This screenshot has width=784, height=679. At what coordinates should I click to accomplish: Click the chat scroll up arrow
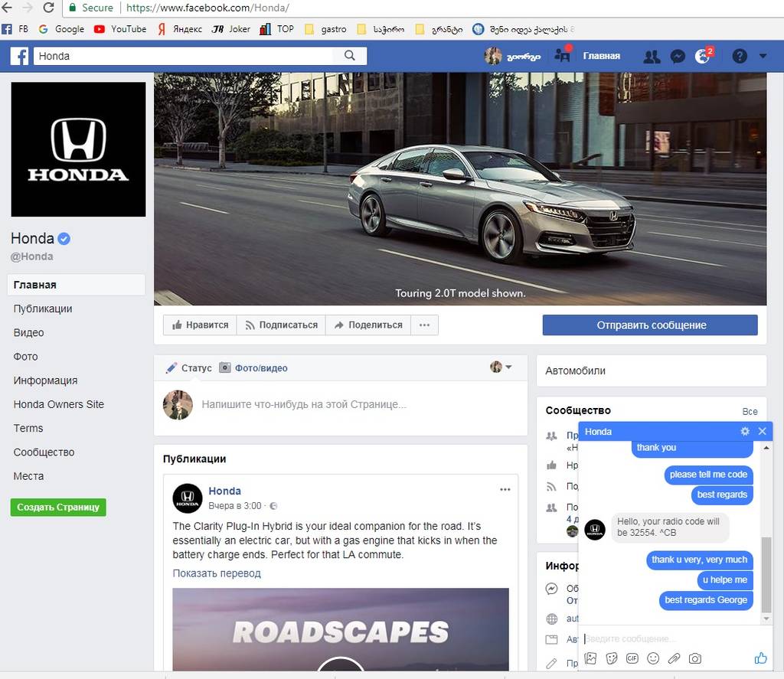(766, 448)
